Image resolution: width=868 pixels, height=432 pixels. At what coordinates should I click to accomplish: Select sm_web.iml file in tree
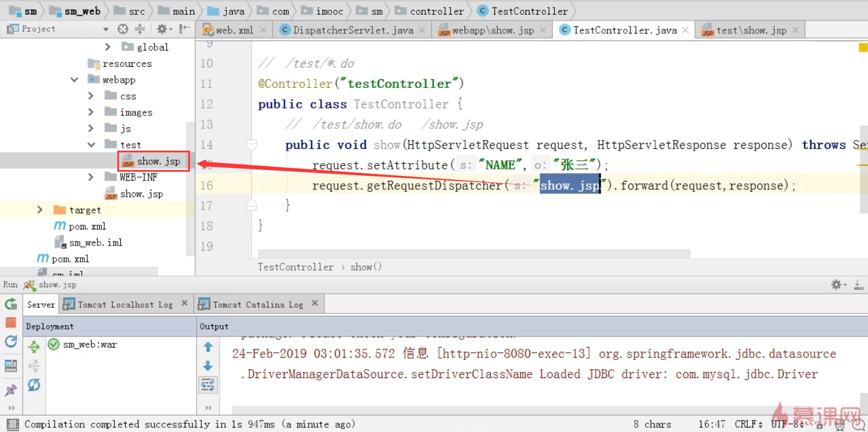tap(89, 243)
